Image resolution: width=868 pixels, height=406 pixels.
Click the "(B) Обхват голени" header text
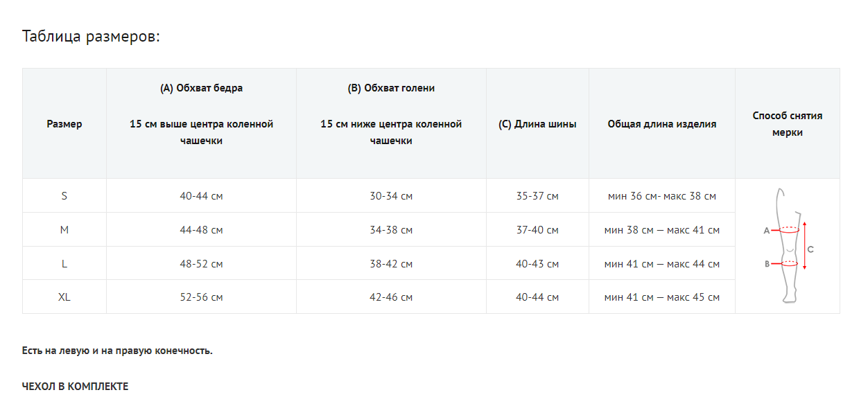click(391, 88)
